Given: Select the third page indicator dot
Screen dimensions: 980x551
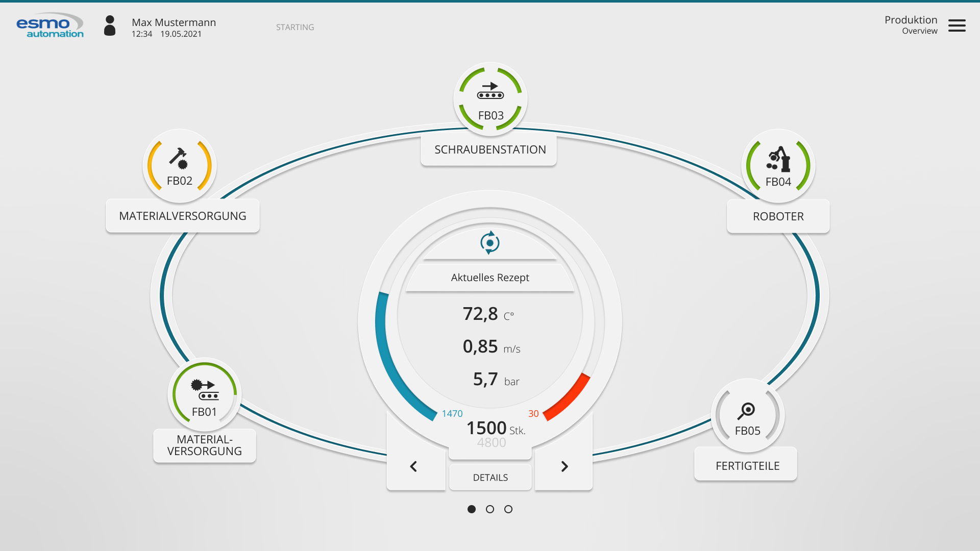Looking at the screenshot, I should coord(508,509).
